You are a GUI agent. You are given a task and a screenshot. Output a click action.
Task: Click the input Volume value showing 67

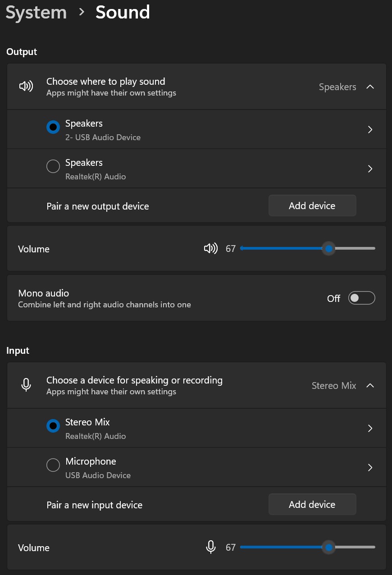tap(230, 547)
